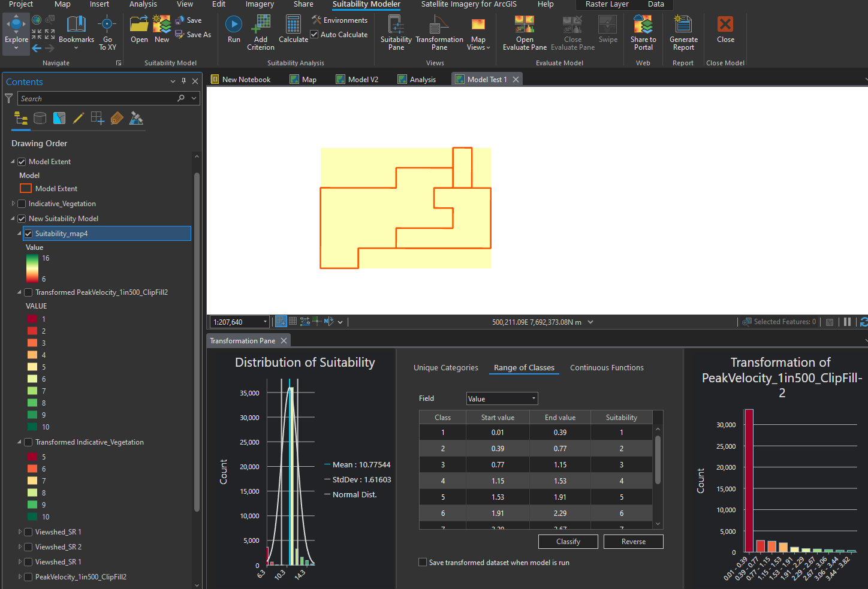Create a New suitability model

(162, 29)
